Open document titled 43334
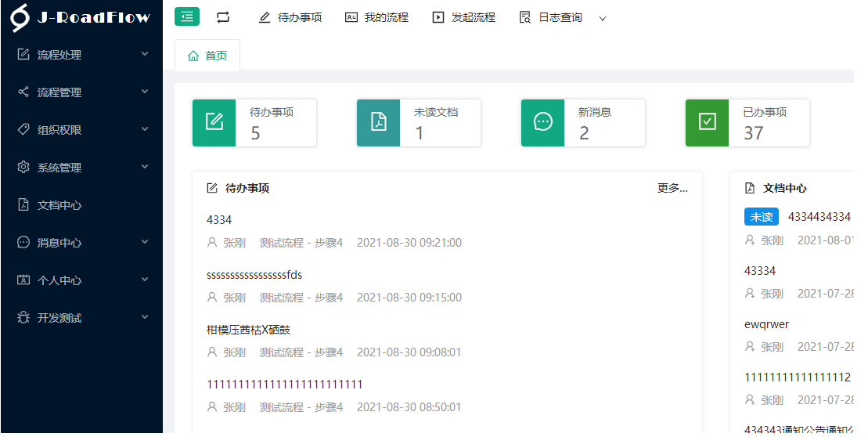The width and height of the screenshot is (868, 437). click(760, 271)
